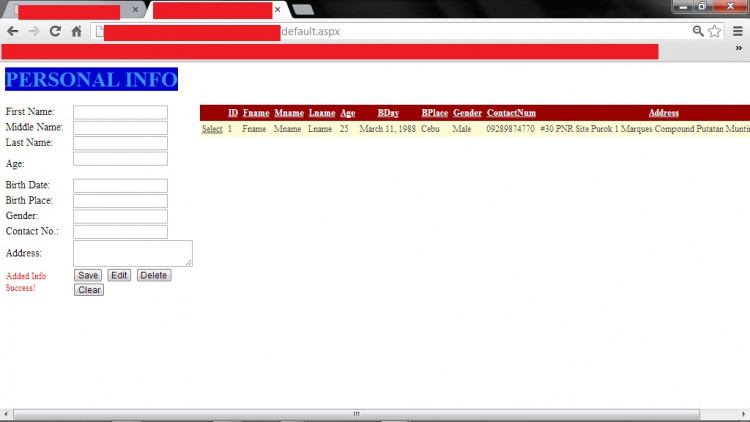Go to browser Home icon
This screenshot has width=750, height=422.
[76, 31]
